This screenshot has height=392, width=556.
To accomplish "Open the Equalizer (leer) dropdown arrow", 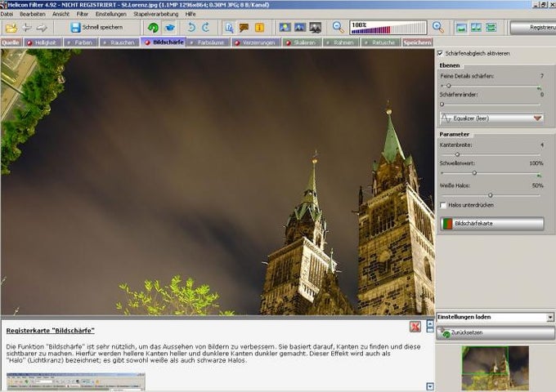I will (x=537, y=118).
